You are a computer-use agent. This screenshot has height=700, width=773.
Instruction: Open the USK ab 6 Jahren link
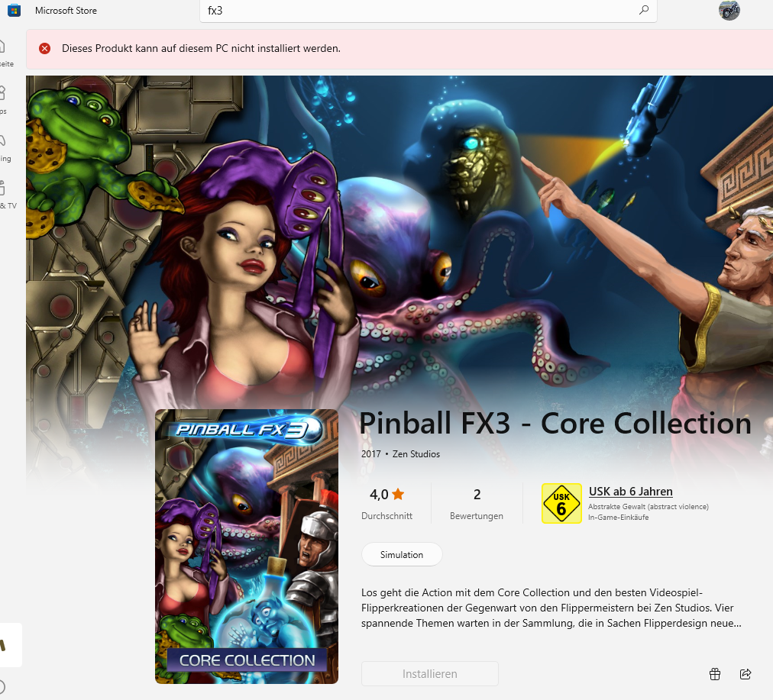pos(630,492)
